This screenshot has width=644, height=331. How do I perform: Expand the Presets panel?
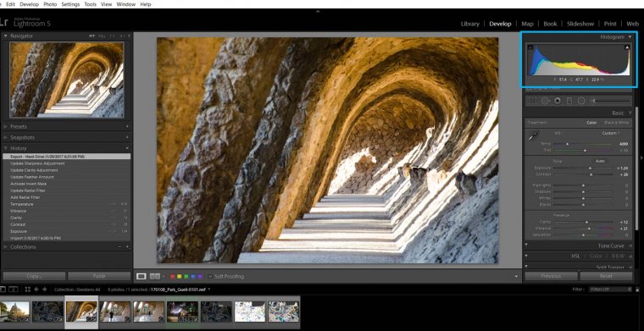[6, 126]
